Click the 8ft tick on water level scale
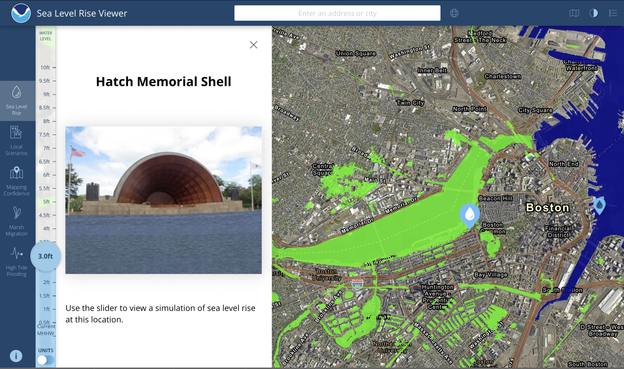The height and width of the screenshot is (369, 624). (47, 121)
